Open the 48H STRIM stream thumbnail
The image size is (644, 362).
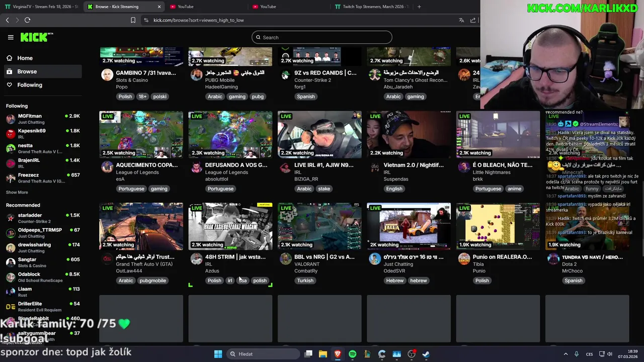click(x=230, y=227)
